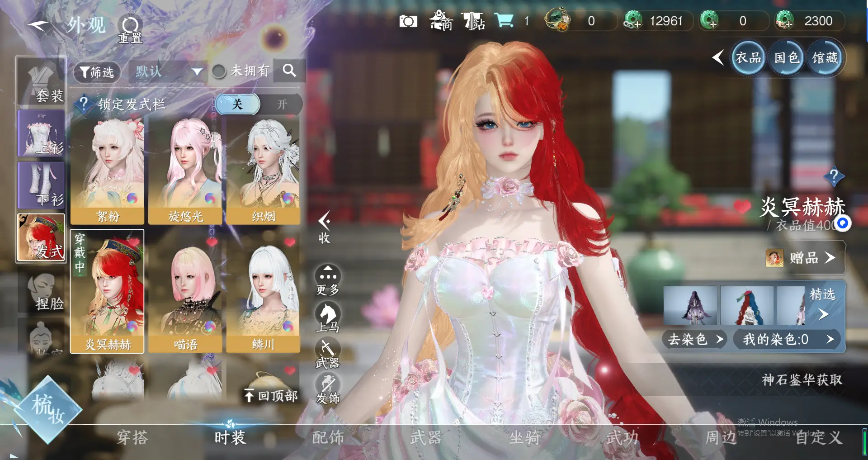Add currency next to 2300
This screenshot has width=868, height=460.
click(785, 21)
